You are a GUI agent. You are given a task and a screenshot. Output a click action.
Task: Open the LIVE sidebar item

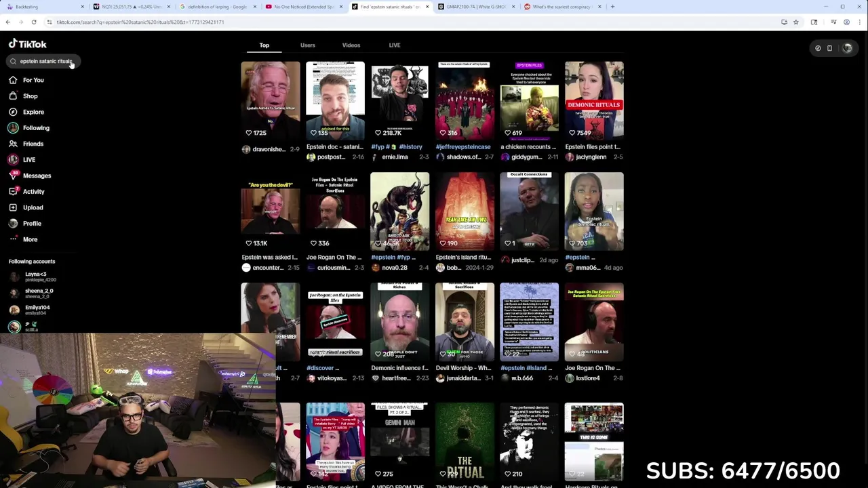click(22, 160)
